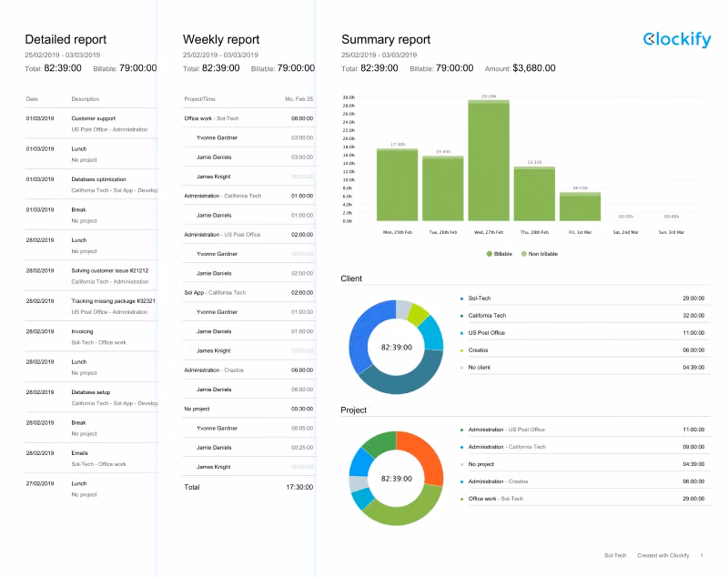The width and height of the screenshot is (728, 577).
Task: Select the Mon, 25th Feb chart bar
Action: (x=397, y=185)
